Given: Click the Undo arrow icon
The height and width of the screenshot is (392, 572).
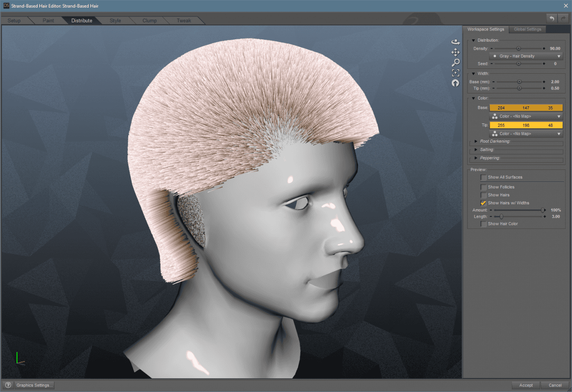Looking at the screenshot, I should point(551,18).
